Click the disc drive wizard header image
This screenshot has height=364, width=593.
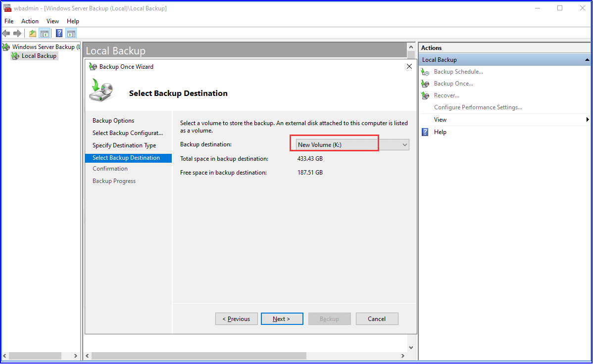tap(101, 91)
